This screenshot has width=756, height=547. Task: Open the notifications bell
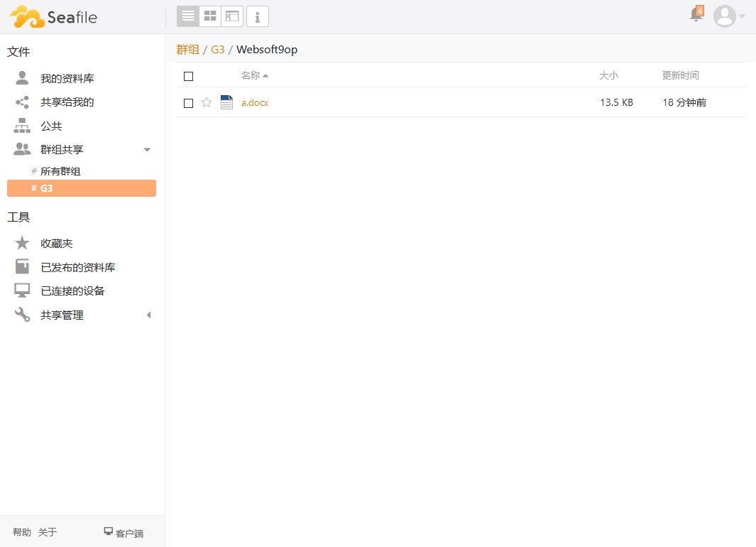point(696,15)
